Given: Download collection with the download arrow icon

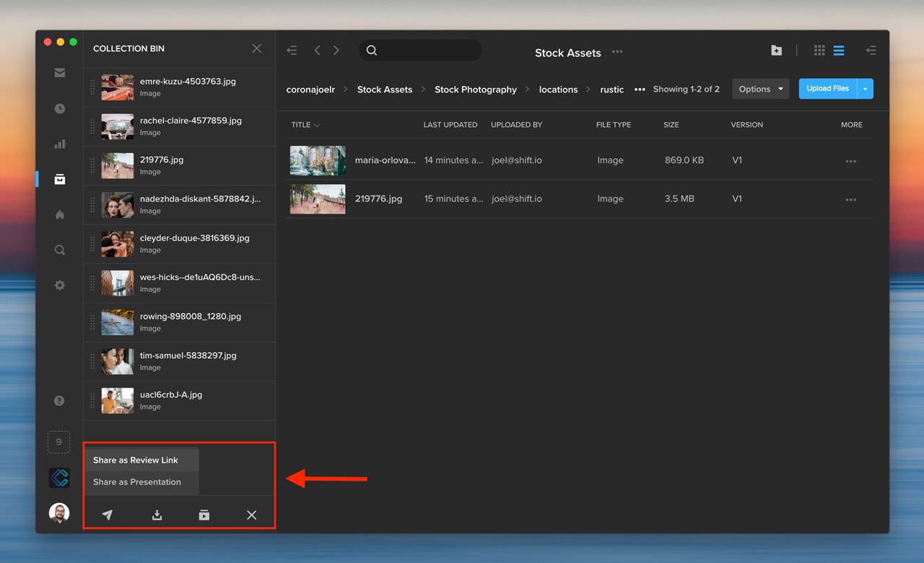Looking at the screenshot, I should coord(157,515).
